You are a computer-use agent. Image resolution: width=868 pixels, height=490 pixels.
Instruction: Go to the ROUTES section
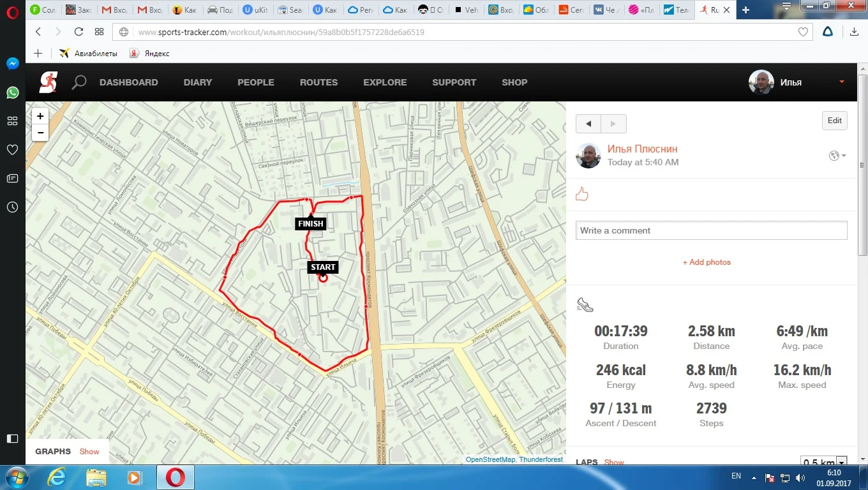pyautogui.click(x=319, y=82)
